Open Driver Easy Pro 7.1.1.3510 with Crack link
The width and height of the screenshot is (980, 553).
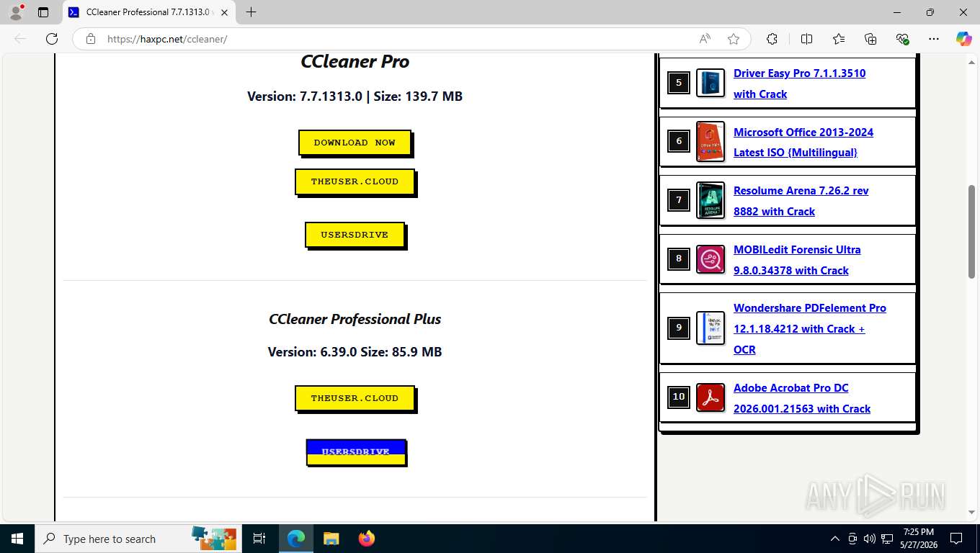799,84
